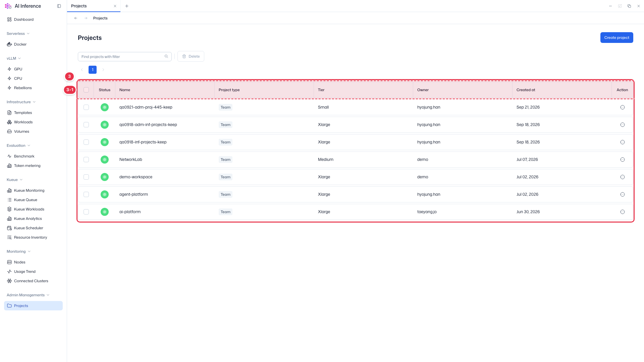Select the NetworkLab row checkbox
644x362 pixels.
86,160
